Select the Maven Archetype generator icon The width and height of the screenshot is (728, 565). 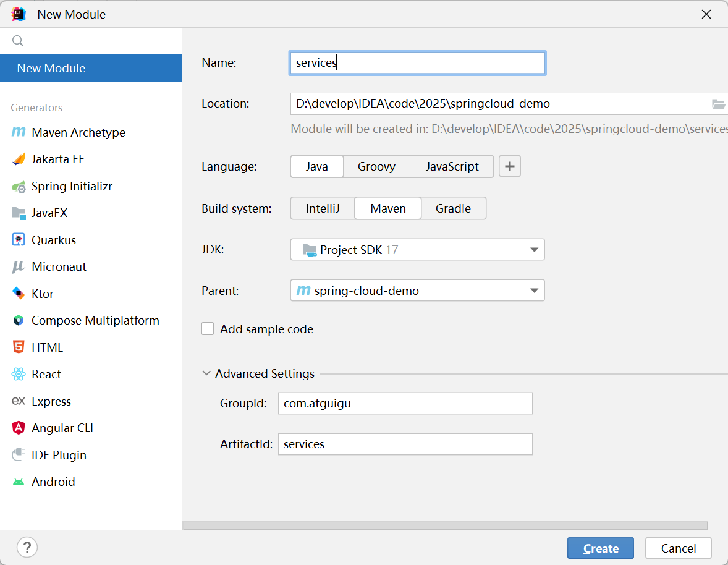[19, 132]
